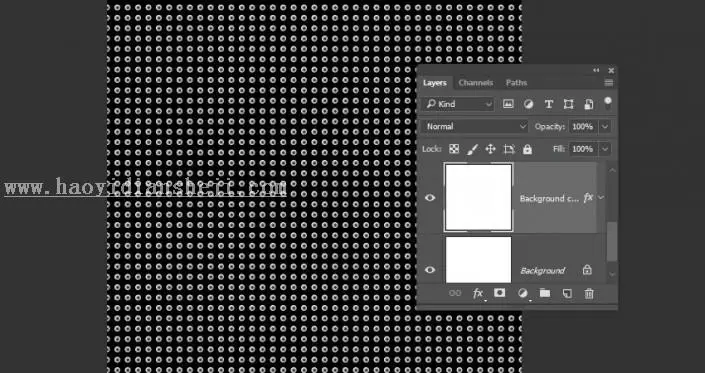Switch to the Paths tab

click(516, 83)
